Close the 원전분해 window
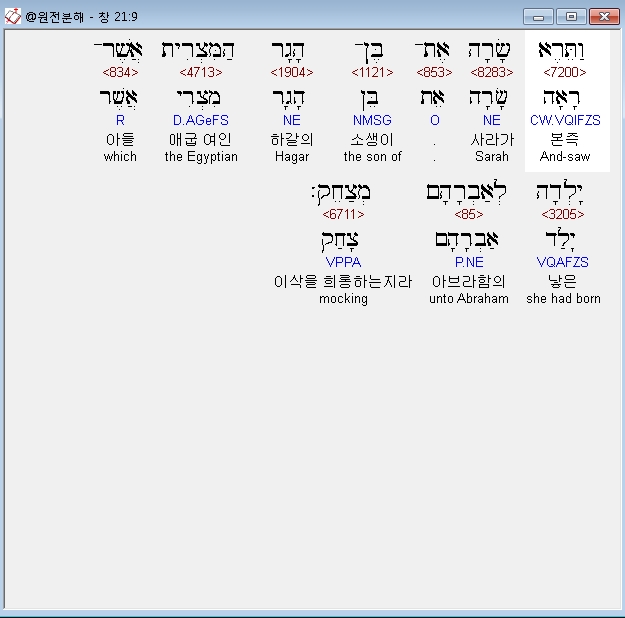 [x=604, y=17]
